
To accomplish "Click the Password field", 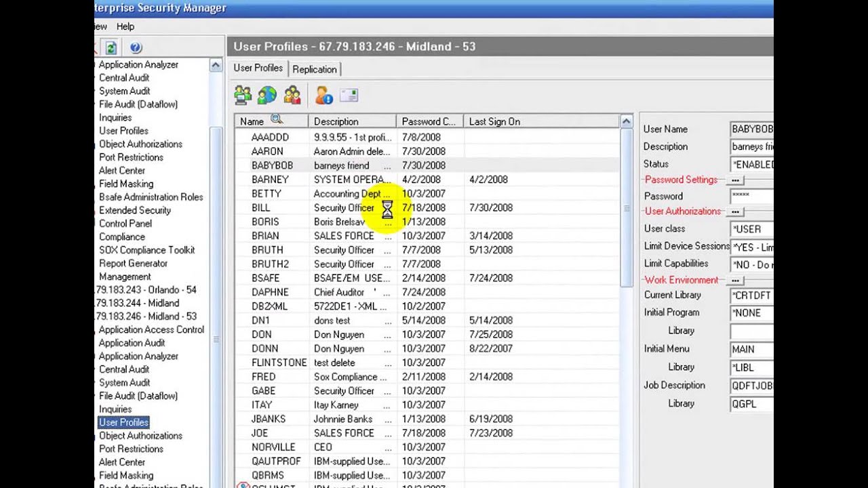I will (x=751, y=196).
